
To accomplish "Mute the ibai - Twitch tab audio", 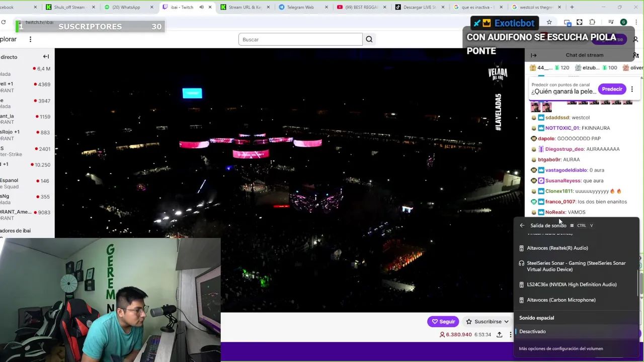I will tap(201, 7).
